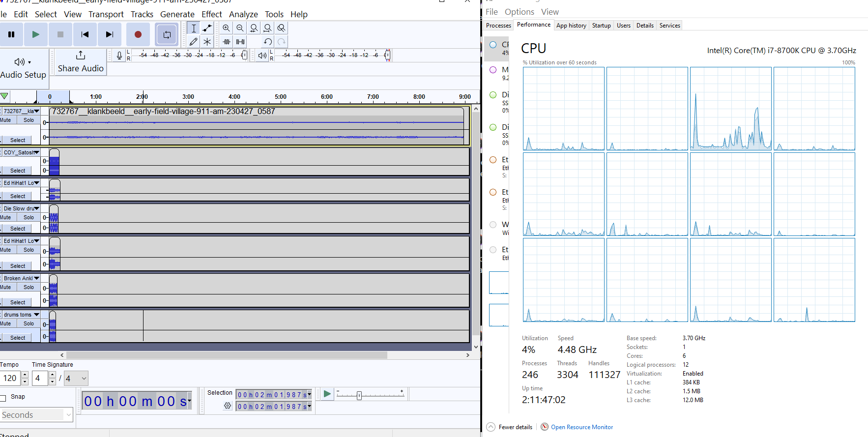
Task: Click the speaker playback meter icon
Action: click(262, 56)
